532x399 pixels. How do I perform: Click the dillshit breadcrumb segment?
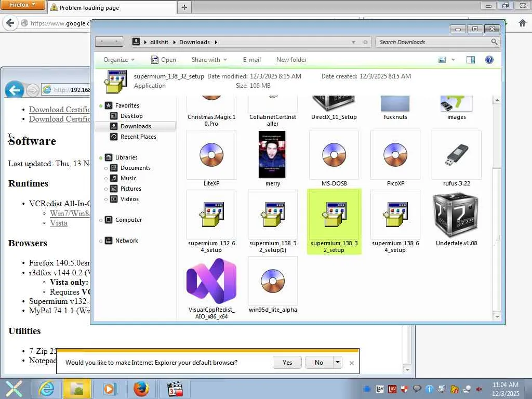tap(159, 42)
